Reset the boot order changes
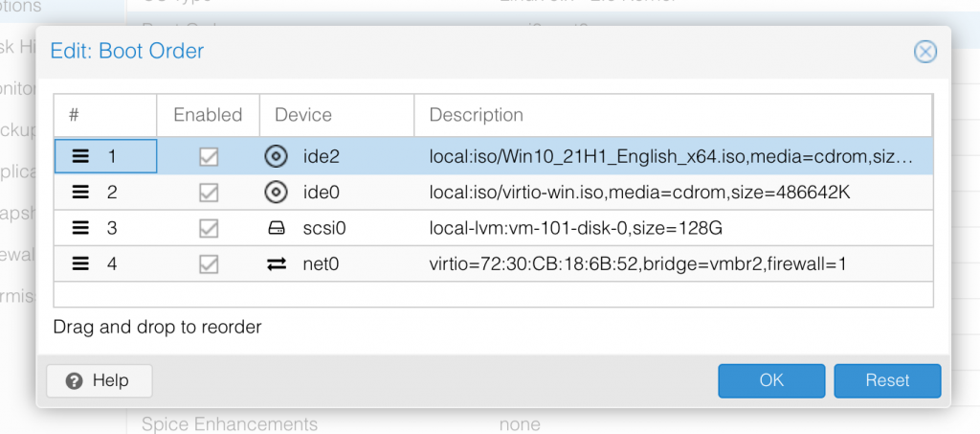 (x=887, y=380)
